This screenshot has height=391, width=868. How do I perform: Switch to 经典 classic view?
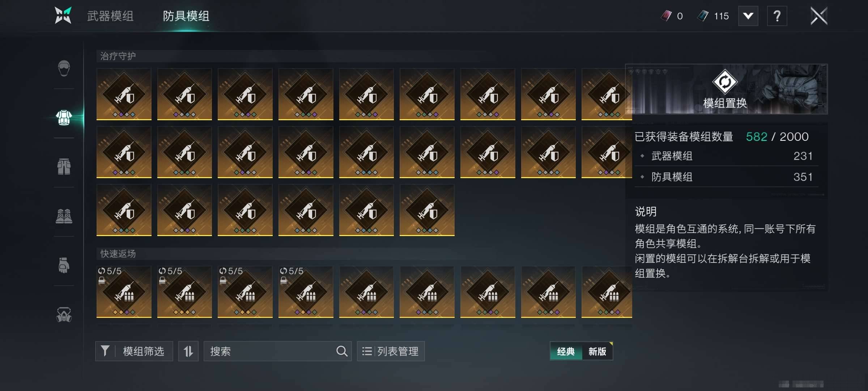pos(566,351)
